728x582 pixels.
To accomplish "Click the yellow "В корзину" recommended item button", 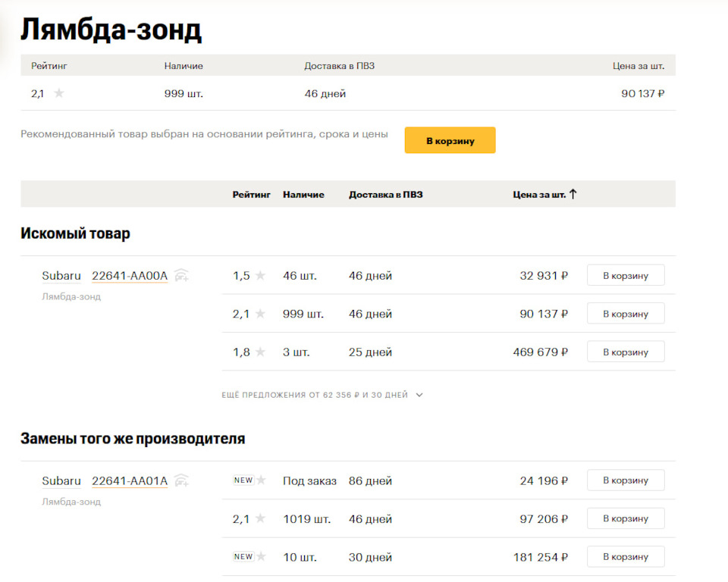I will [x=450, y=140].
